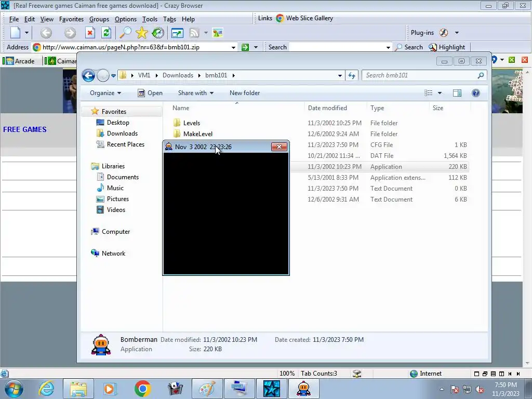Open the Tools menu
This screenshot has height=399, width=532.
(x=150, y=19)
